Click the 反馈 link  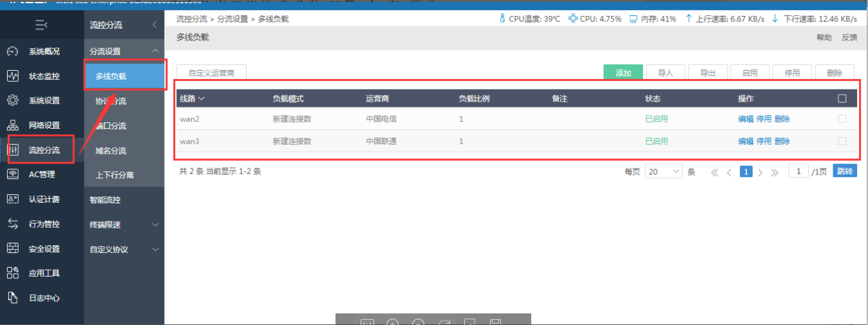click(849, 37)
